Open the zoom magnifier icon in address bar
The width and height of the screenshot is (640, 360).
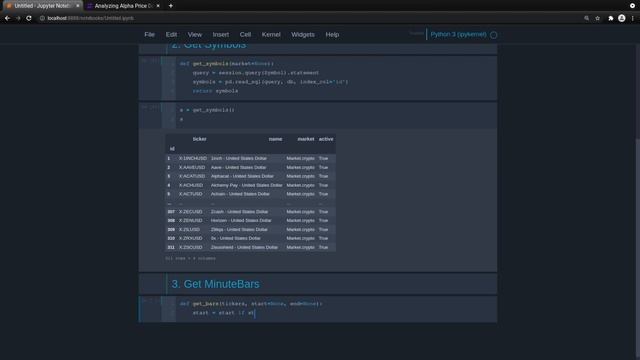587,18
